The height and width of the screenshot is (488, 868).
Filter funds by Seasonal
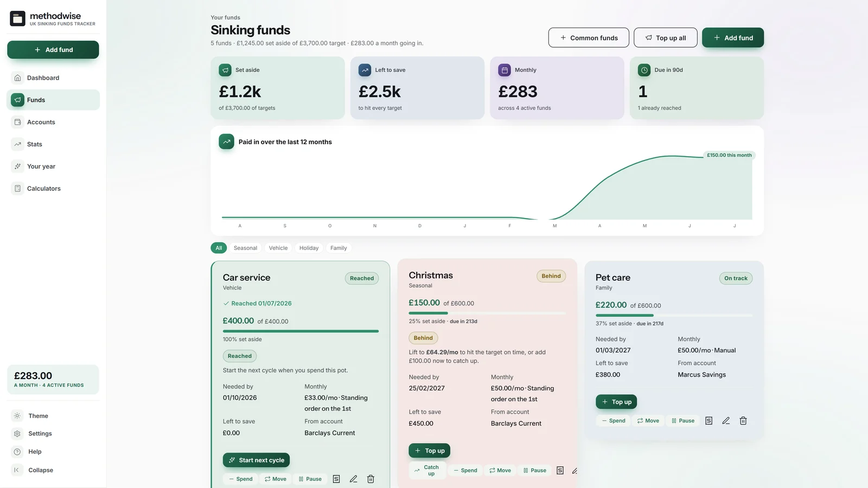tap(245, 248)
